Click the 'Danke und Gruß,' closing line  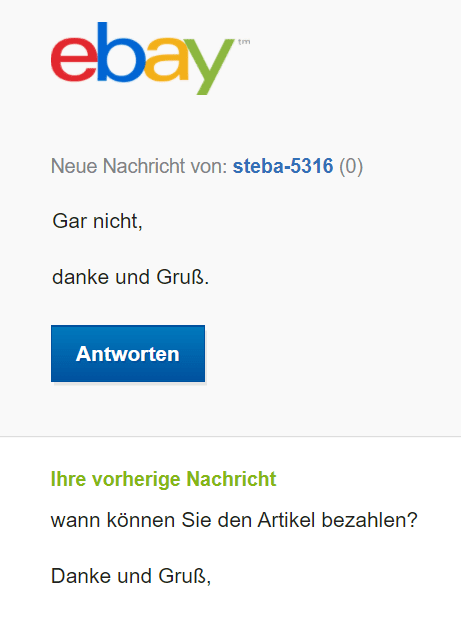pyautogui.click(x=131, y=576)
